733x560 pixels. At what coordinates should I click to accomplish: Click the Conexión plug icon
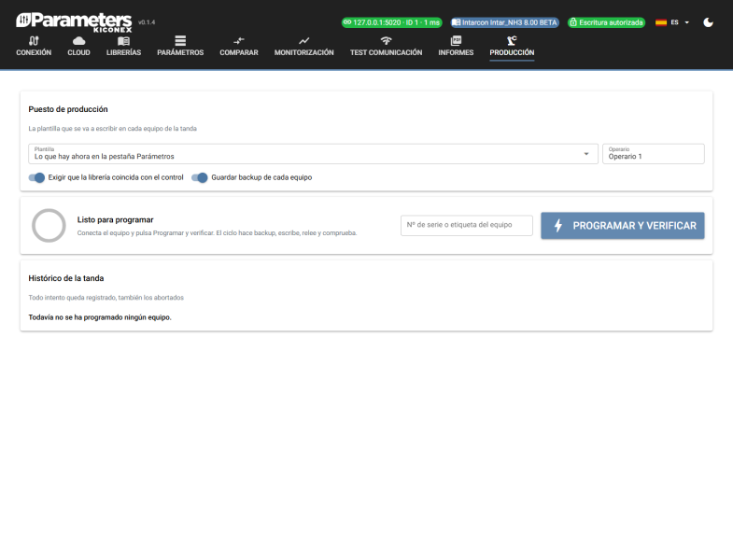click(x=34, y=41)
